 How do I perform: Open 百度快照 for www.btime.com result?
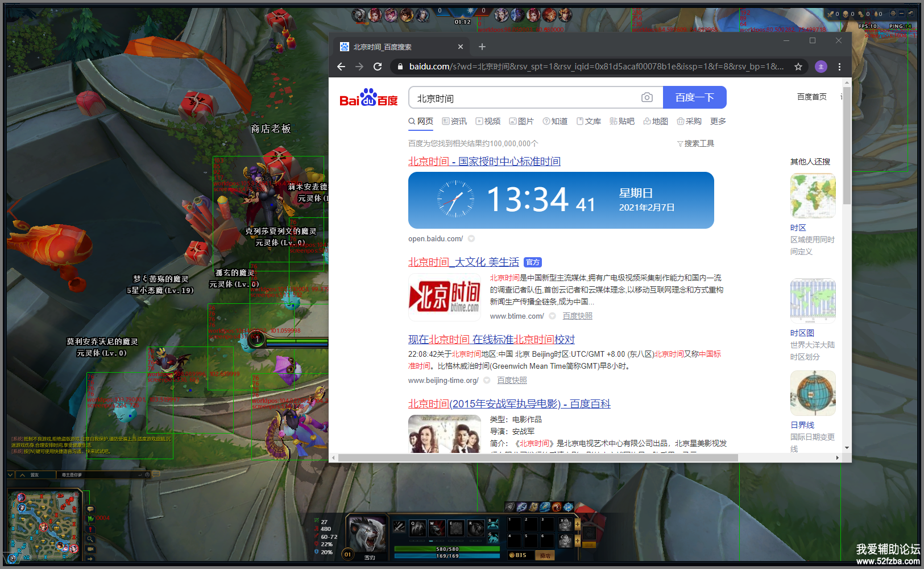coord(578,316)
